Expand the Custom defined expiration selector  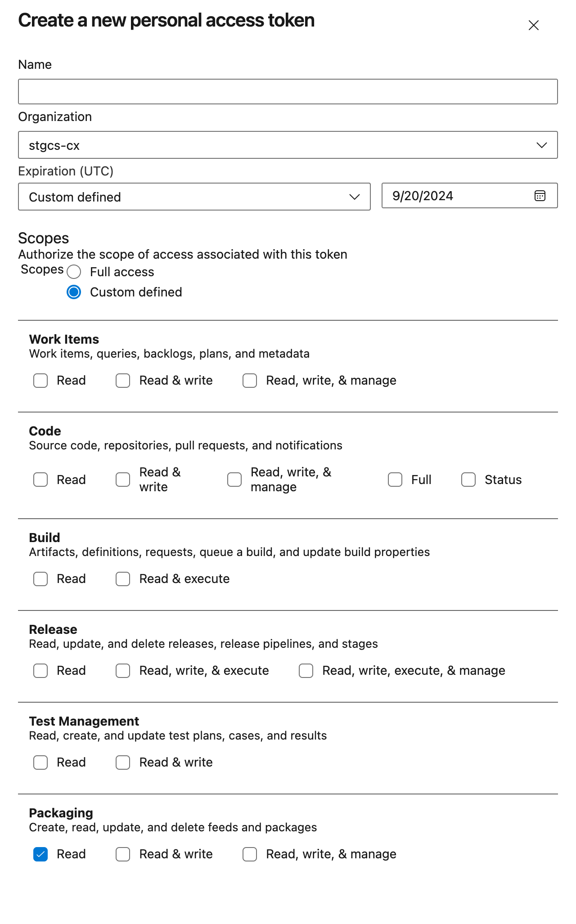(355, 197)
